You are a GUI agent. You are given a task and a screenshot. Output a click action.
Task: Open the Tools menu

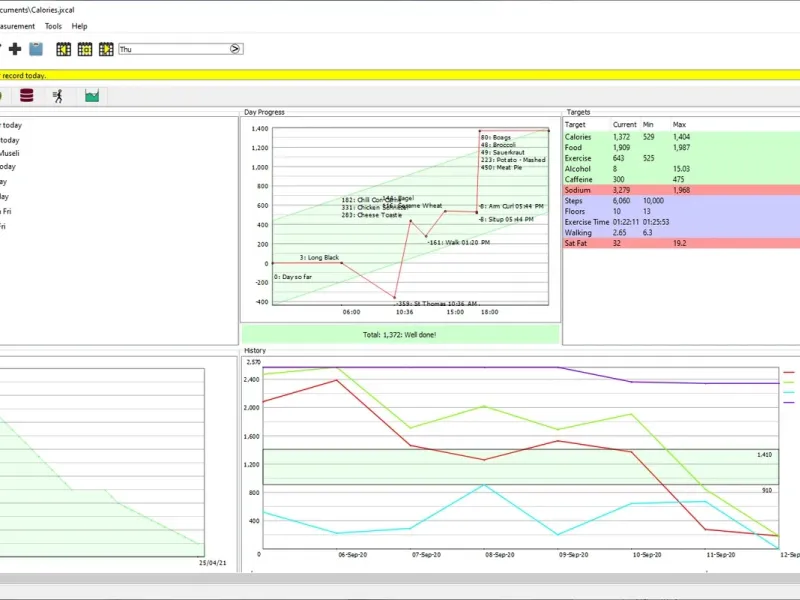(53, 26)
